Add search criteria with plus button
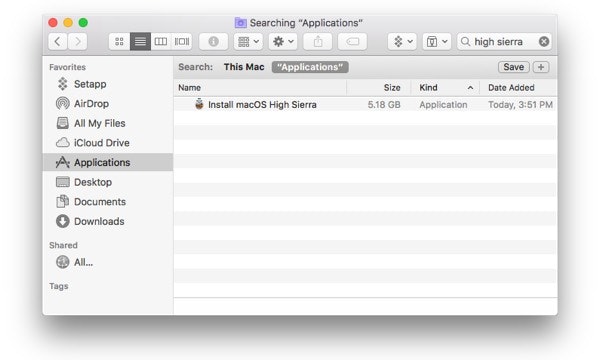Image resolution: width=600 pixels, height=360 pixels. (541, 67)
